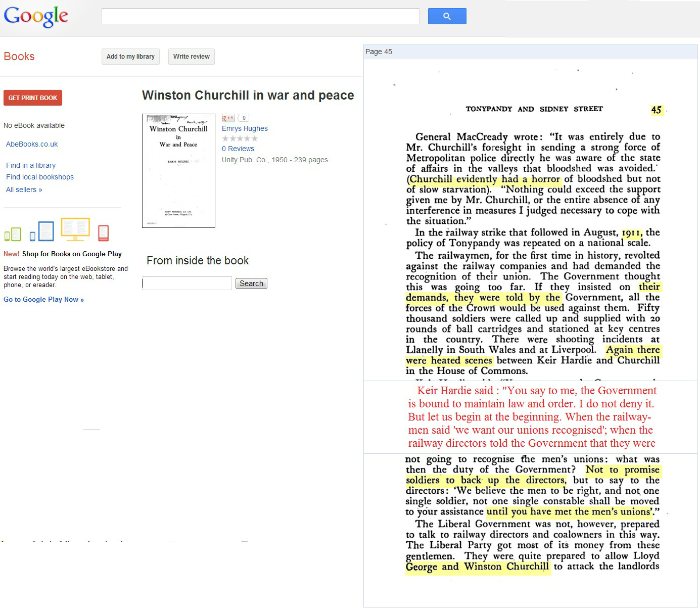
Task: Click the +1 count bubble showing 0
Action: 244,118
